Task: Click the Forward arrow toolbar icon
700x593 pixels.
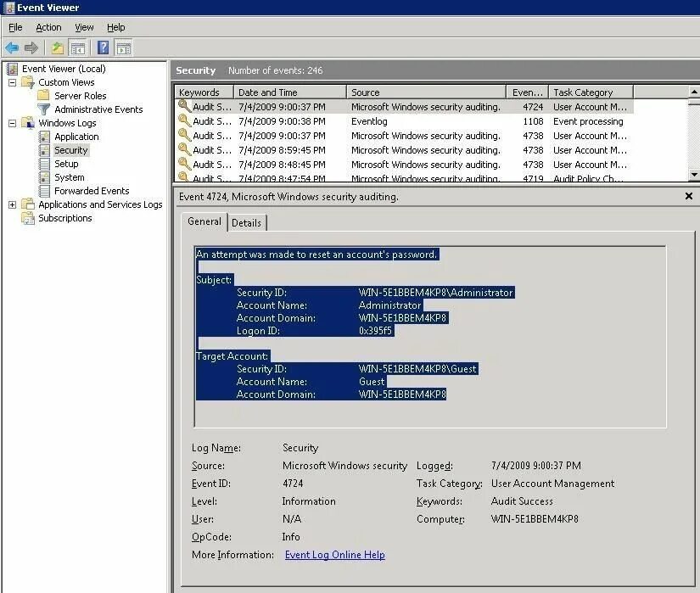Action: 31,48
